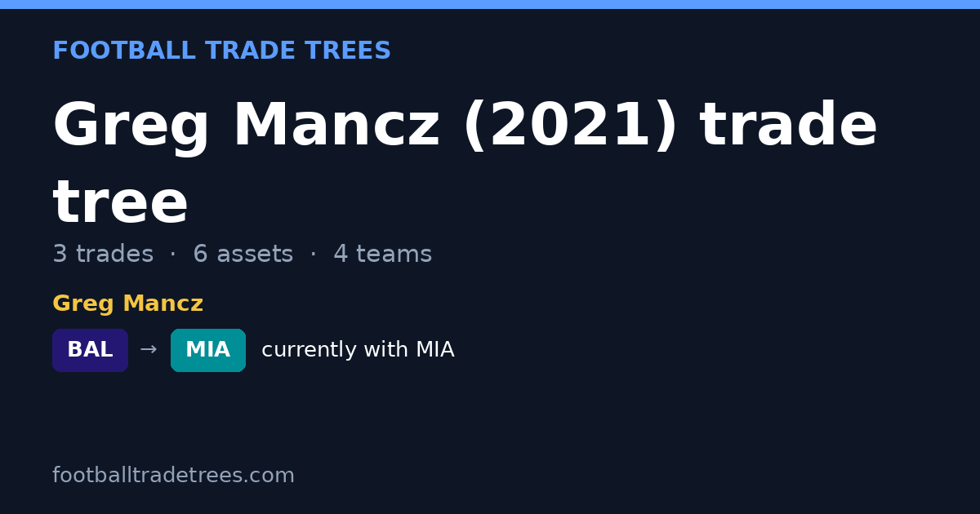This screenshot has width=980, height=514.
Task: Select the yellow Greg Mancz player name
Action: coord(127,304)
